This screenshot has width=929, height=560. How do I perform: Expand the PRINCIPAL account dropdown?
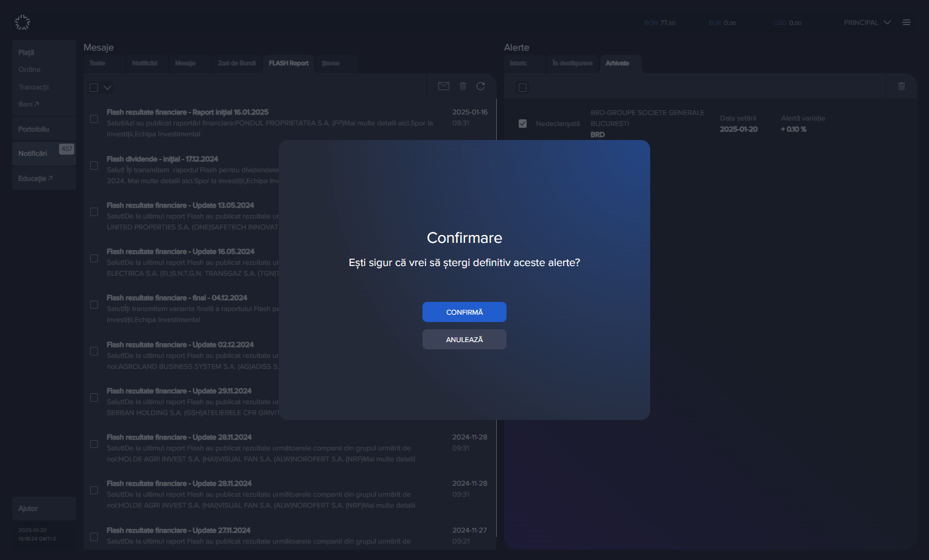click(867, 23)
